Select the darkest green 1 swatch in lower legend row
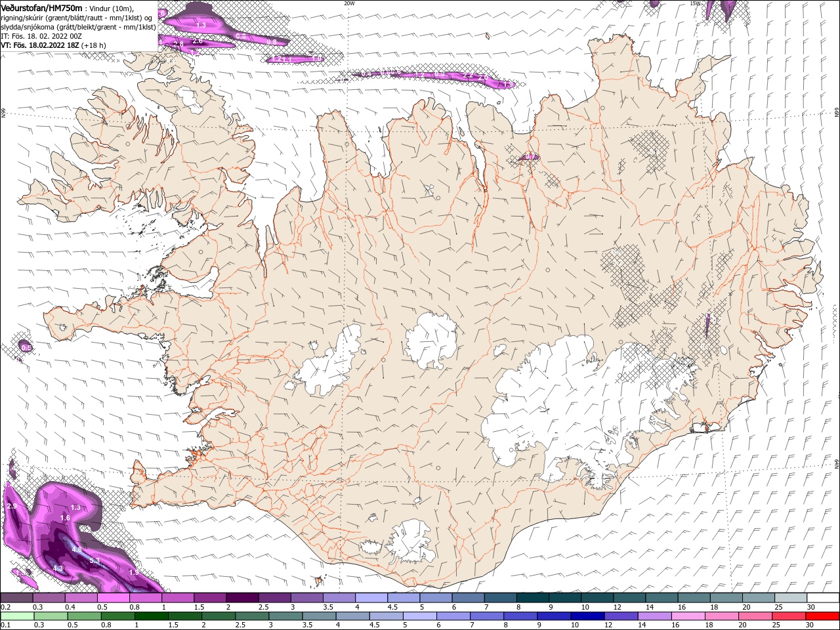The height and width of the screenshot is (630, 840). point(152,616)
